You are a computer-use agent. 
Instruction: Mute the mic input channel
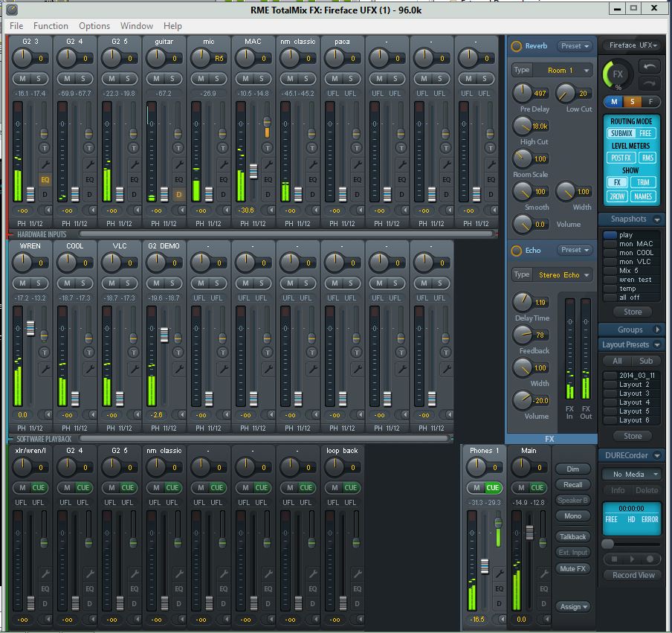click(201, 79)
